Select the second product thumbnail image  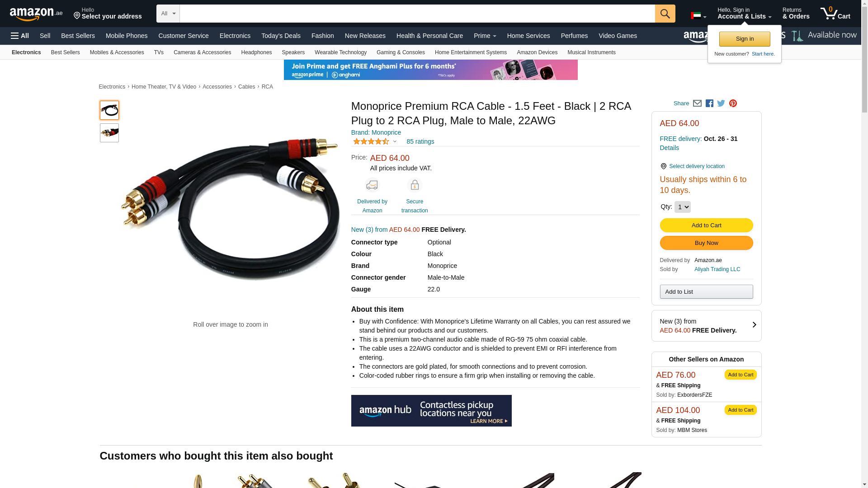tap(109, 133)
